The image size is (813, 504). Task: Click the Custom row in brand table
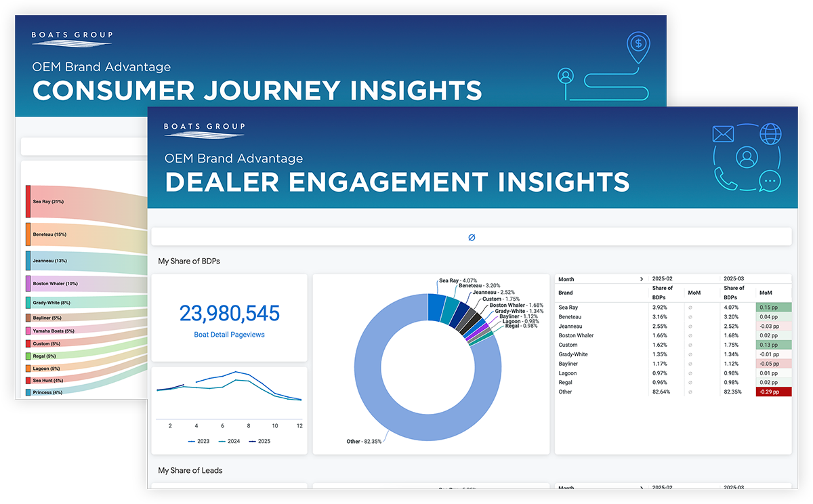673,345
